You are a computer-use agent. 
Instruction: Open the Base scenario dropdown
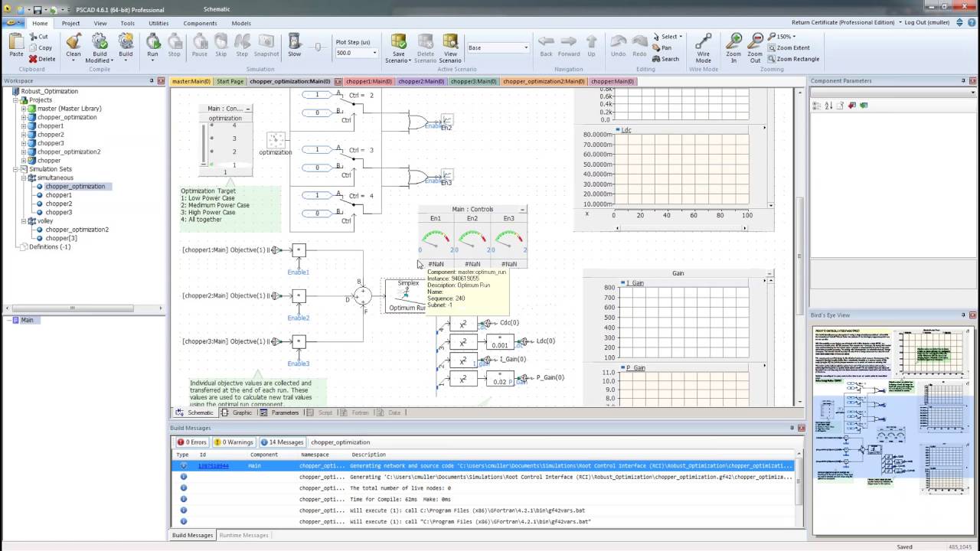pos(526,47)
